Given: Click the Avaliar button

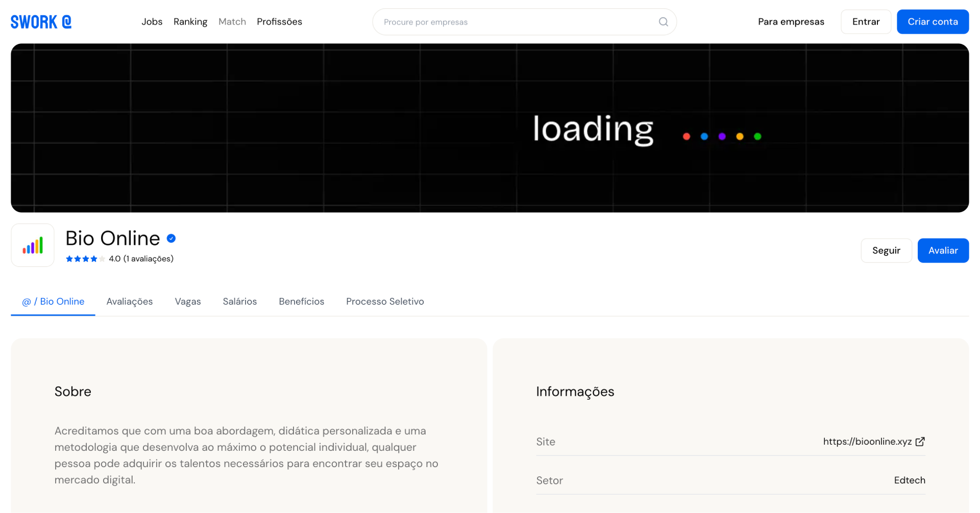Looking at the screenshot, I should tap(943, 250).
